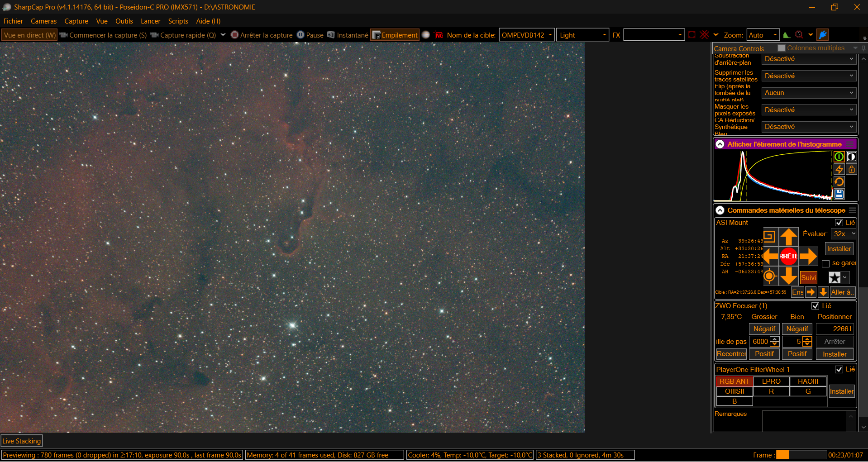Viewport: 868px width, 462px height.
Task: Click the Bien Positif focuser button
Action: point(797,354)
